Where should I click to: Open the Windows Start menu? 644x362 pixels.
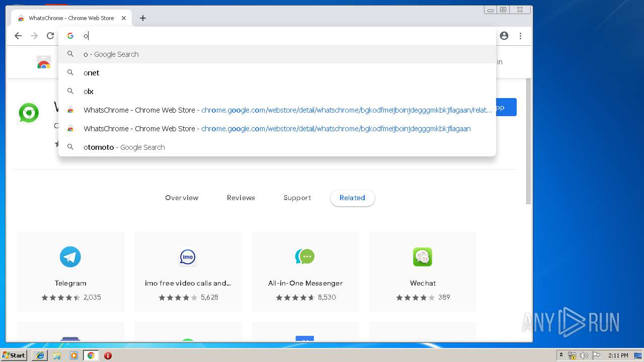(x=14, y=355)
